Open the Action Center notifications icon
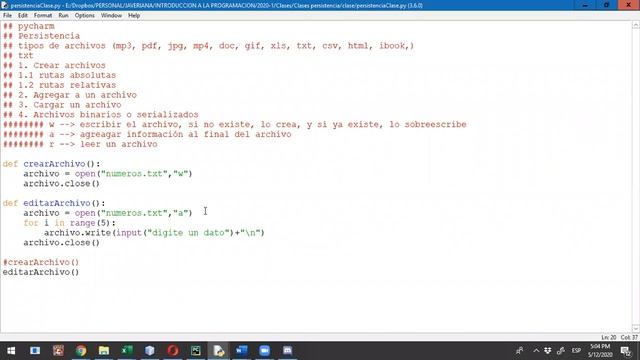 tap(626, 351)
